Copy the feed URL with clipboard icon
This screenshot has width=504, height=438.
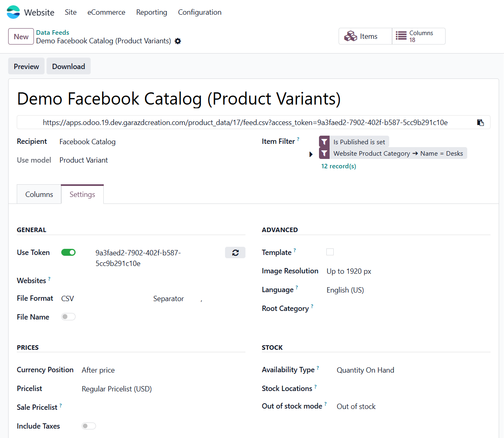coord(481,123)
